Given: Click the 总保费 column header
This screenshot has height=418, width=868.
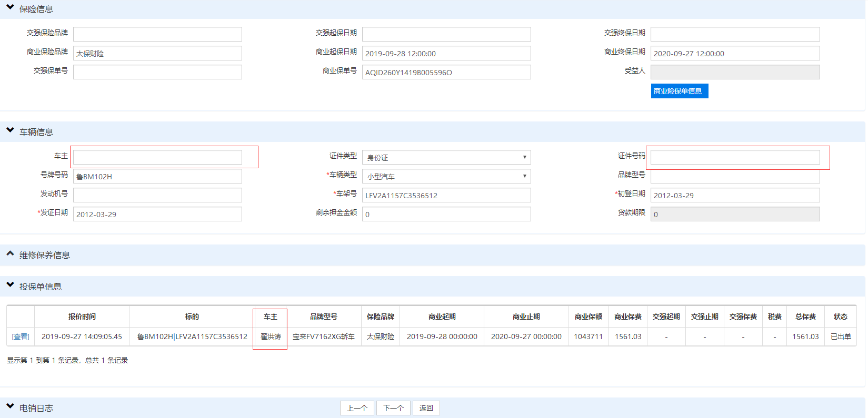Looking at the screenshot, I should click(806, 317).
